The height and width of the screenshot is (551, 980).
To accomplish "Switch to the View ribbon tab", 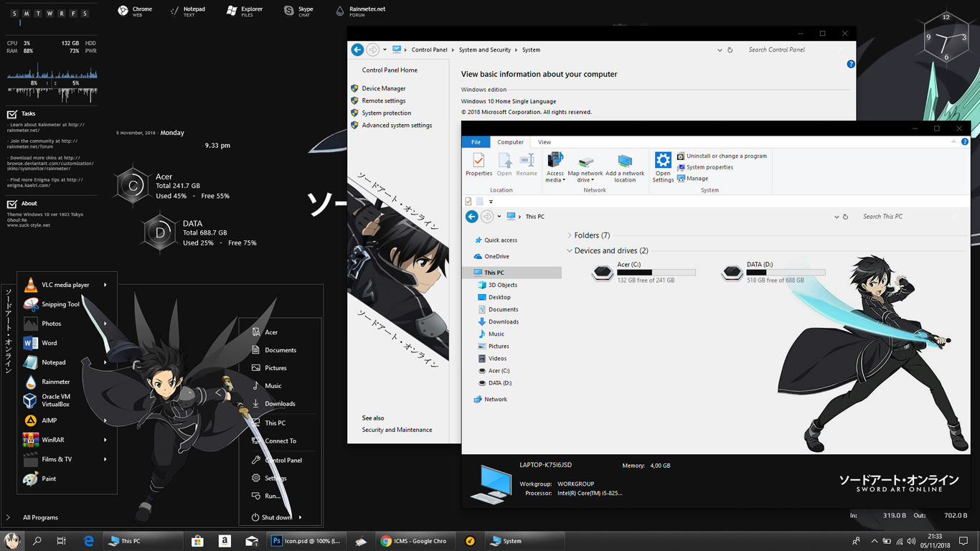I will click(x=545, y=142).
